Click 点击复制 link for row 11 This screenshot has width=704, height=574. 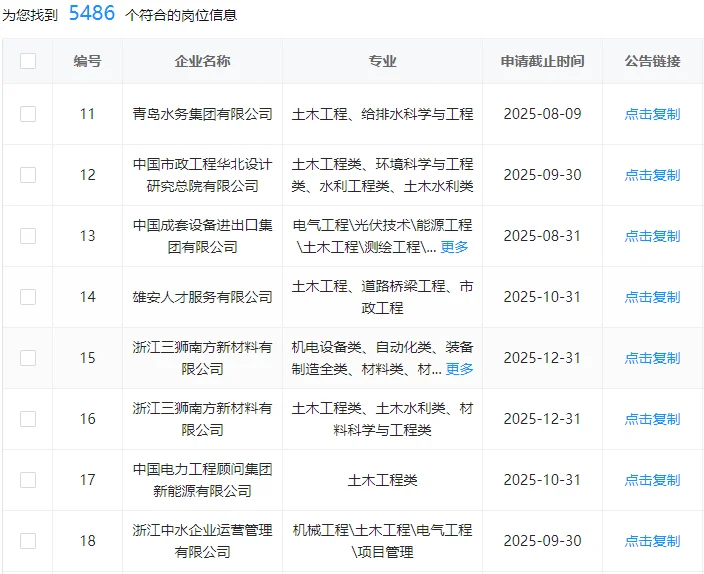click(x=652, y=114)
